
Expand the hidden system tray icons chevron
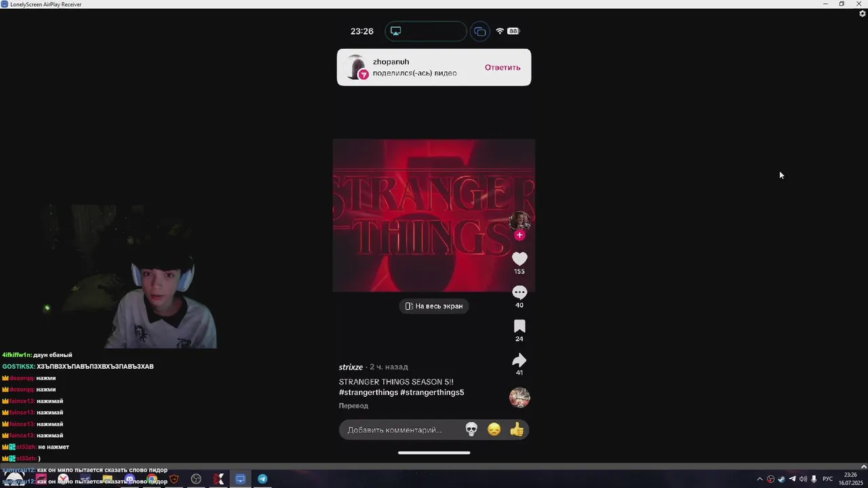click(759, 479)
